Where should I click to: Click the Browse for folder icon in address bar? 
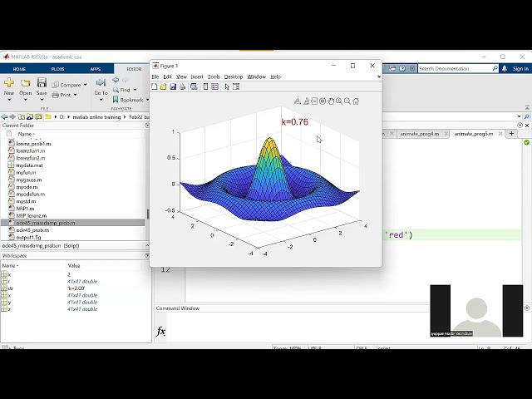(x=30, y=116)
